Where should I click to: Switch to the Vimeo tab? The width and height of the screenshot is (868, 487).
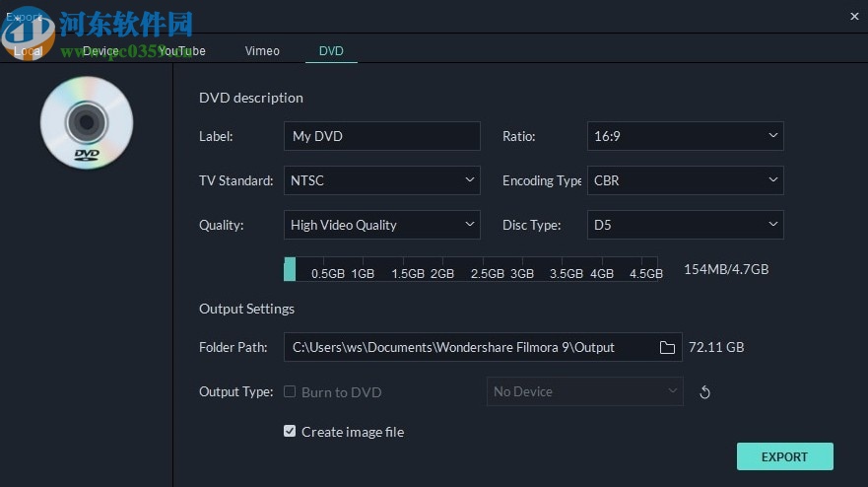point(262,50)
